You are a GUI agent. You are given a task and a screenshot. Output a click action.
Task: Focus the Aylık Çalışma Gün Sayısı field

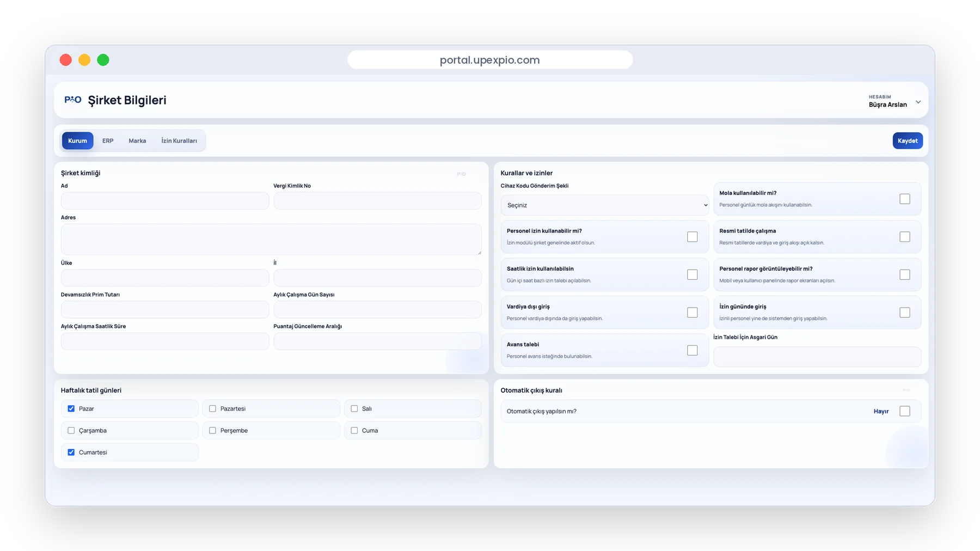point(377,309)
